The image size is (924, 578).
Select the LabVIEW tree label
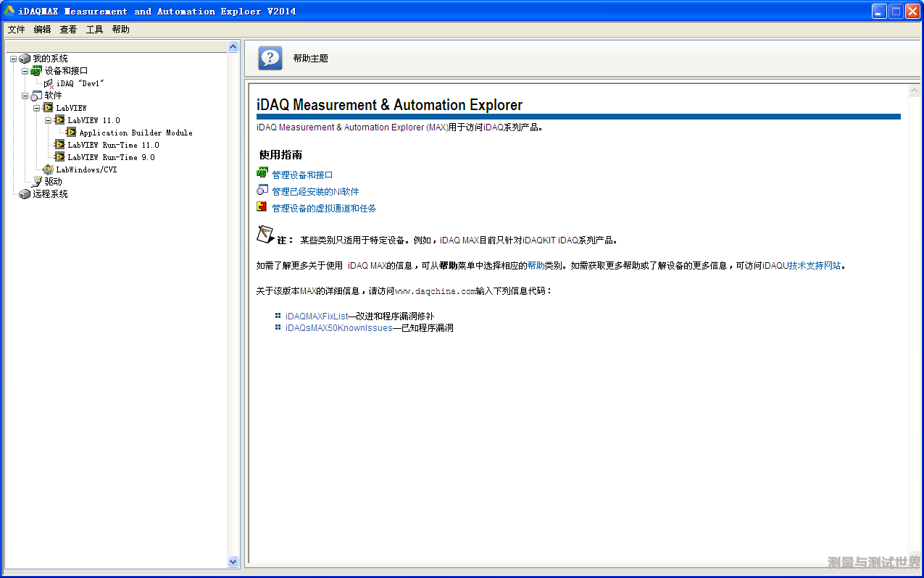71,108
